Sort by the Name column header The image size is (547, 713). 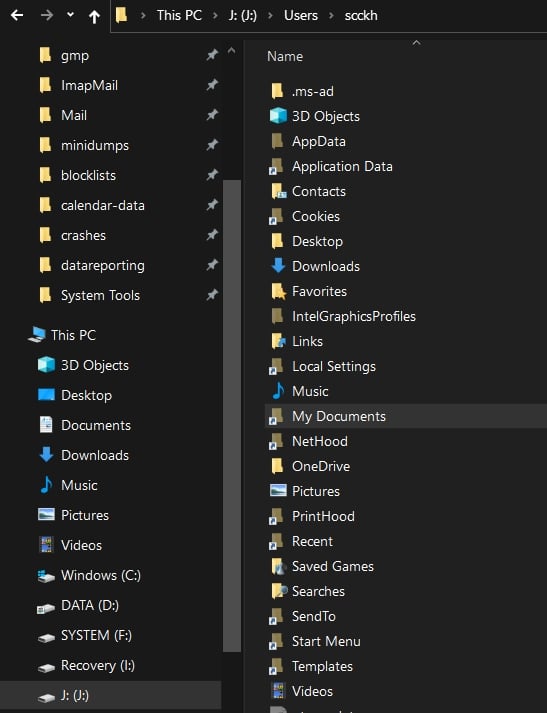(285, 56)
